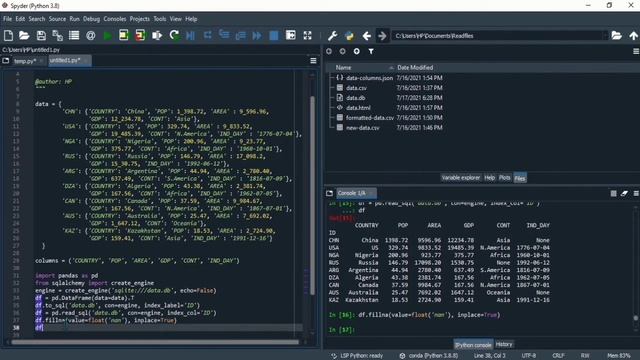Screen dimensions: 640x360
Task: Open the View menu
Action: [x=176, y=19]
